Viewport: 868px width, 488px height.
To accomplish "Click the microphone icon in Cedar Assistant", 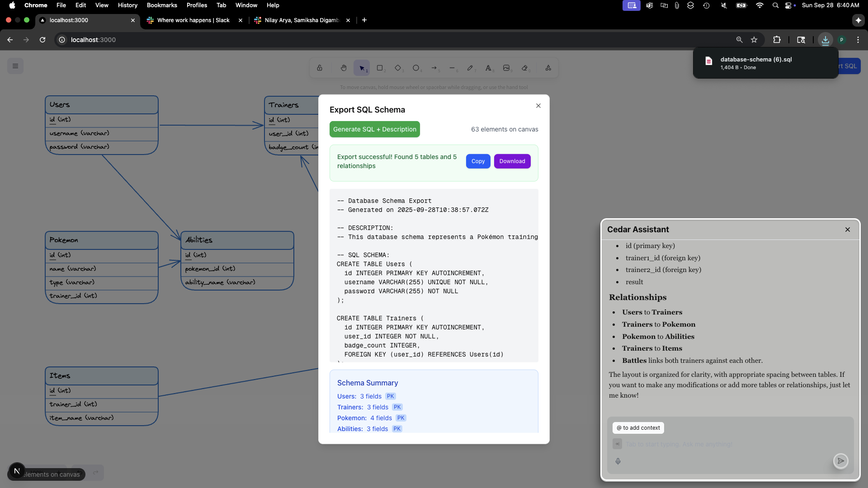I will (618, 461).
